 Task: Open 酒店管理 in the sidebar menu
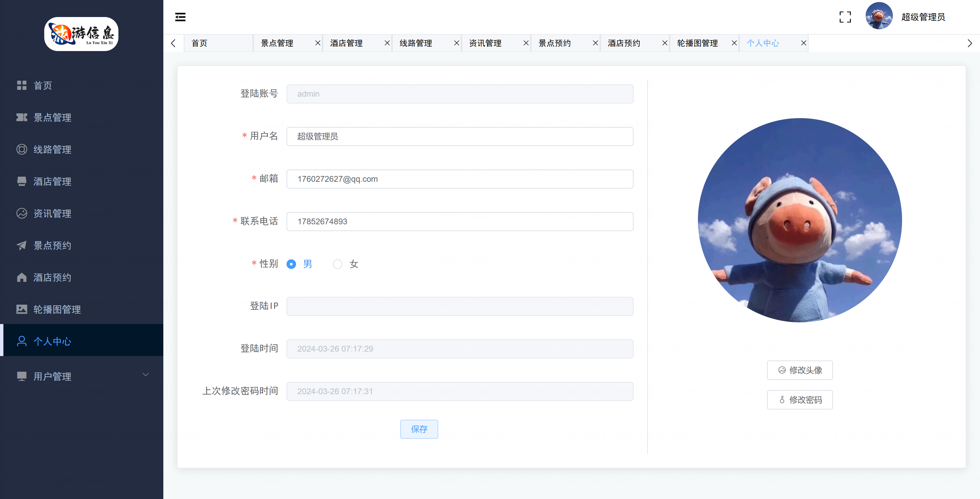(x=52, y=181)
